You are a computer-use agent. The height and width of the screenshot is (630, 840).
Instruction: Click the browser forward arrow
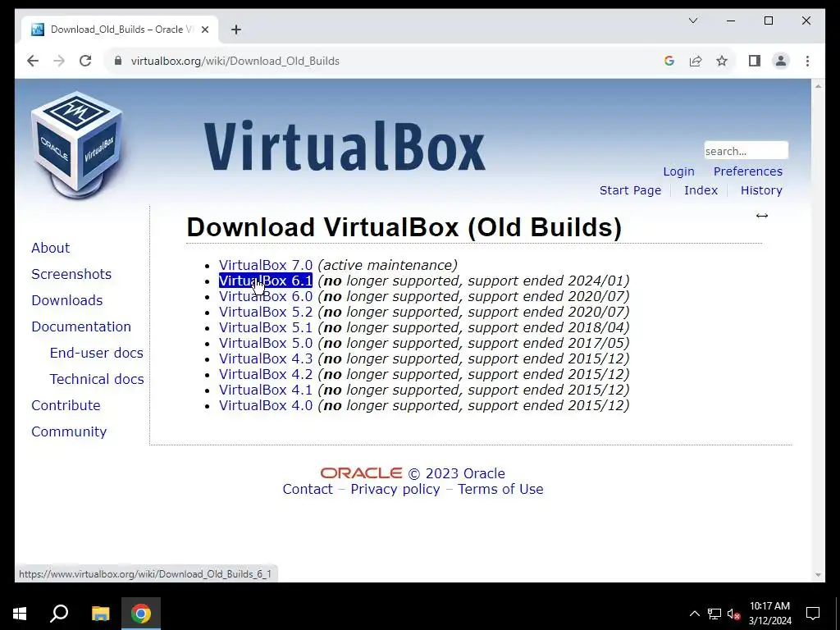pyautogui.click(x=59, y=61)
